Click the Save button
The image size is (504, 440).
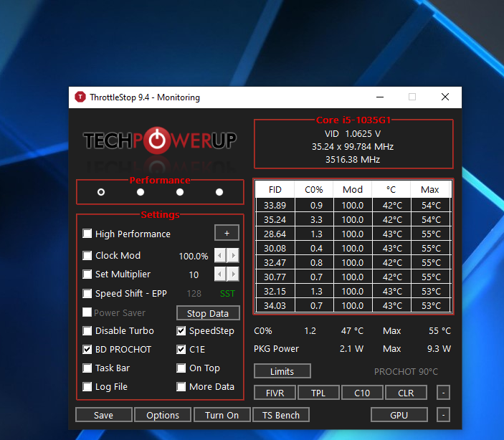pyautogui.click(x=104, y=415)
